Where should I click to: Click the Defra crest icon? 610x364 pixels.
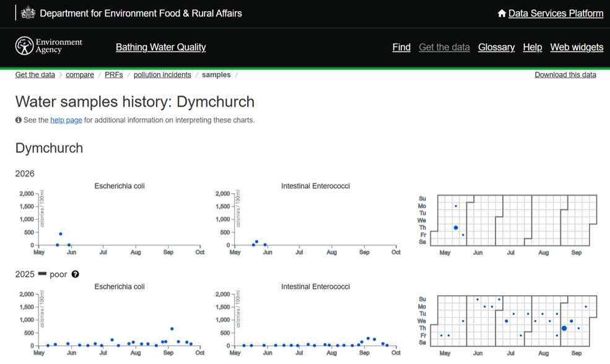[28, 13]
